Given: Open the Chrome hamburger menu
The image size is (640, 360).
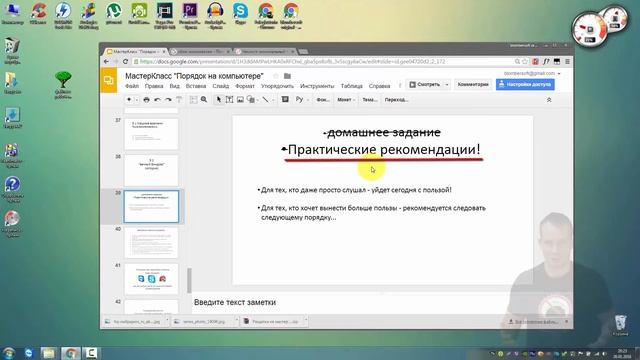Looking at the screenshot, I should point(567,62).
